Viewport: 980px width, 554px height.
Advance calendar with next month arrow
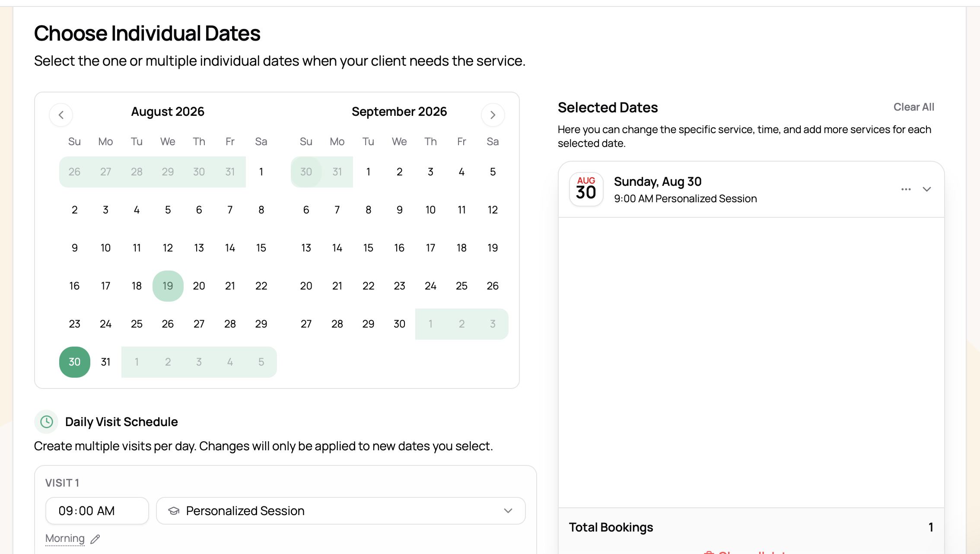point(493,115)
